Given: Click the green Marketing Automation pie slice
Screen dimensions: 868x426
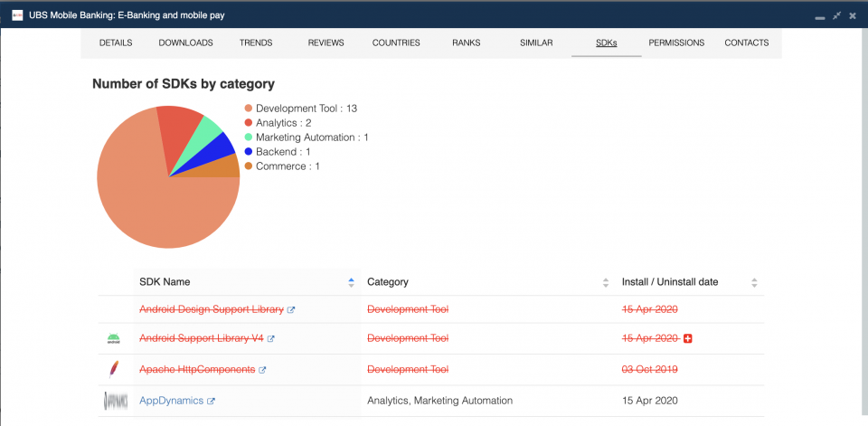Looking at the screenshot, I should [x=205, y=136].
